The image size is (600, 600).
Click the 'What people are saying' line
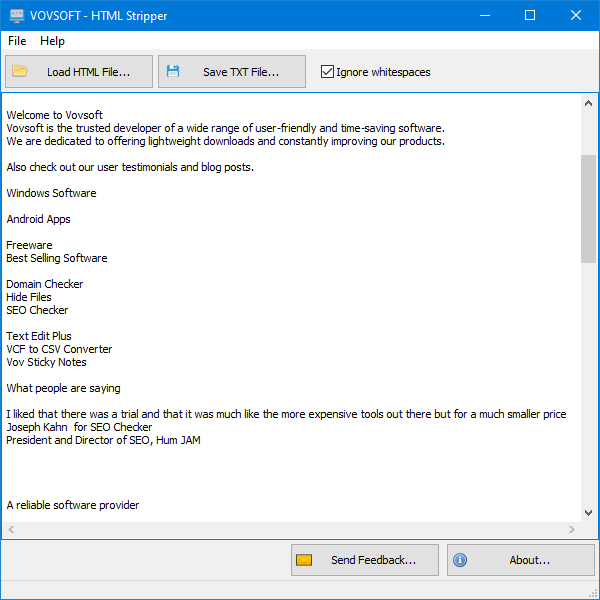click(x=63, y=388)
